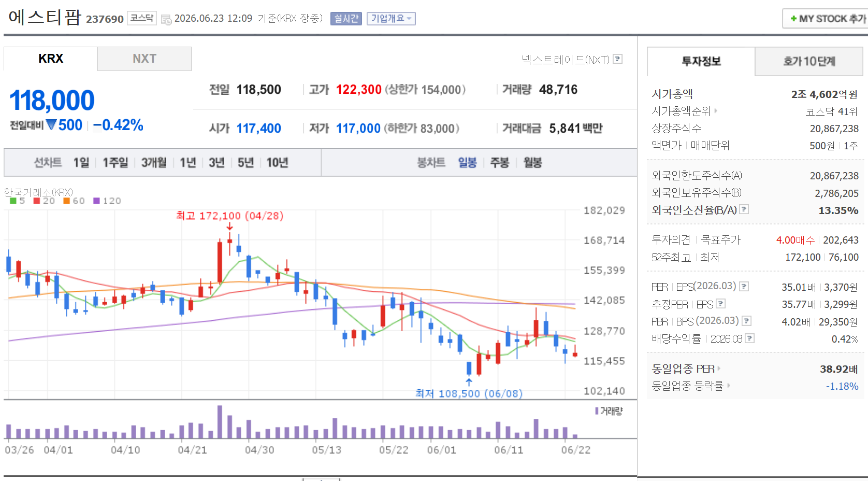
Task: Click the 고가 value 122,300
Action: [x=359, y=90]
